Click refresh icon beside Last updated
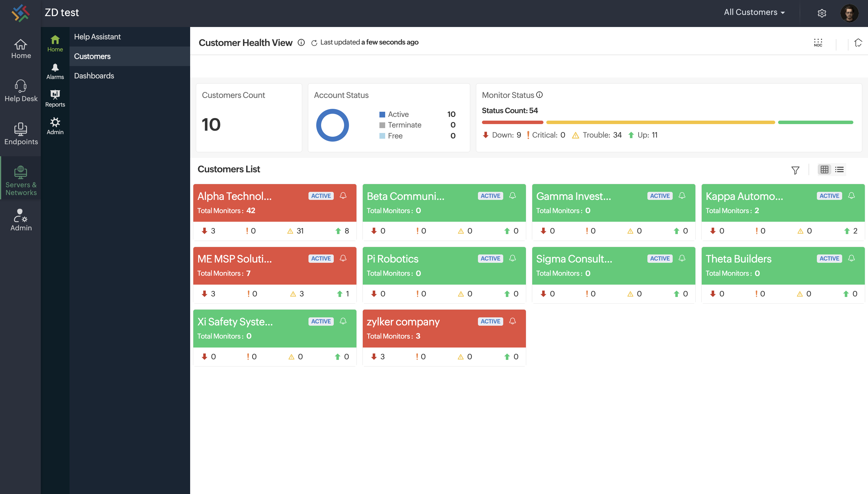868x494 pixels. pos(314,43)
